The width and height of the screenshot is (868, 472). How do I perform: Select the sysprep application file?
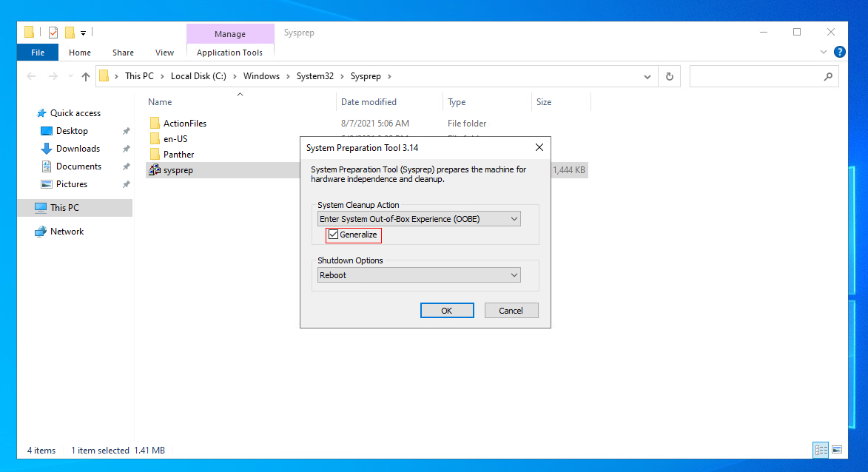(x=178, y=170)
